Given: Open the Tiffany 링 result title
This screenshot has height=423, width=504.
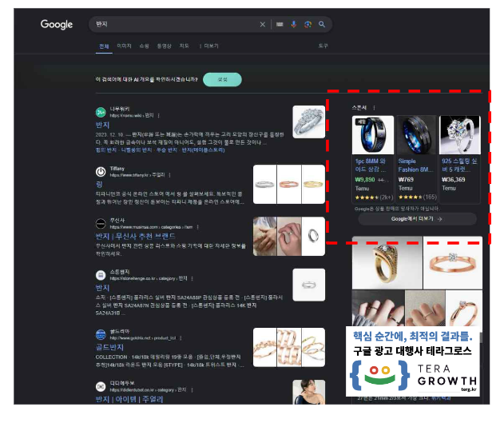Looking at the screenshot, I should point(99,185).
